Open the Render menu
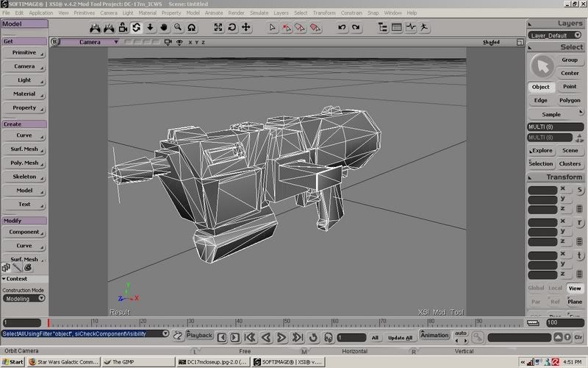The image size is (588, 368). (x=236, y=13)
